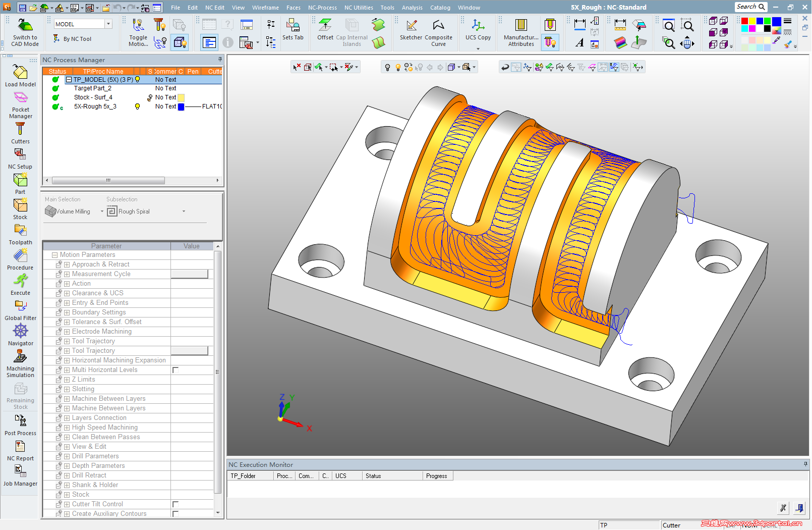Click the Parameter column header
The image size is (812, 530).
pyautogui.click(x=106, y=246)
